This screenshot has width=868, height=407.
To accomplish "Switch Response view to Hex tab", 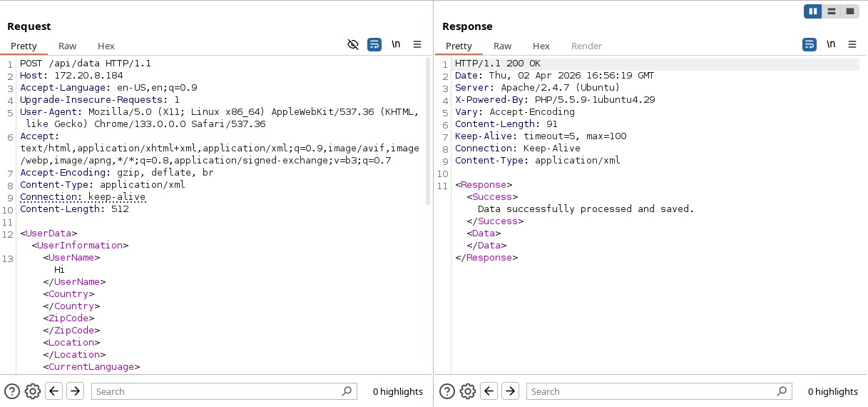I will [541, 46].
